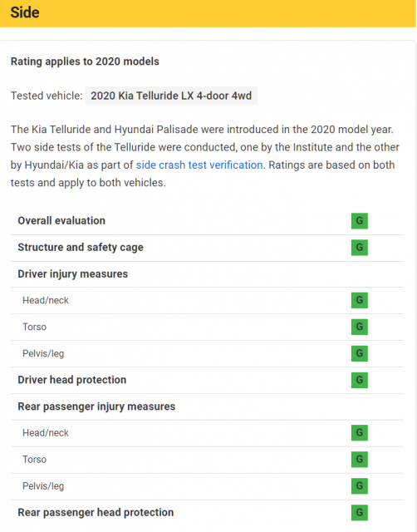Viewport: 417px width, 532px height.
Task: Click the Overall evaluation row label
Action: point(61,220)
